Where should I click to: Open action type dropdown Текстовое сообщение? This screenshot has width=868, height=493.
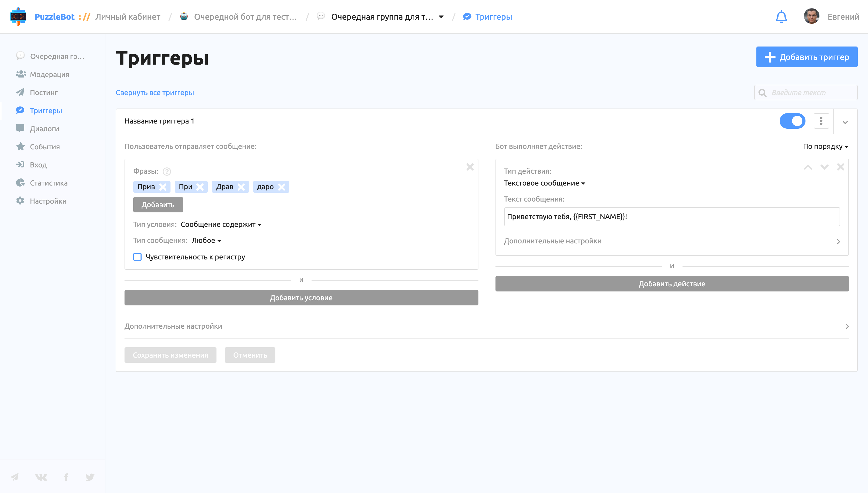(x=544, y=183)
